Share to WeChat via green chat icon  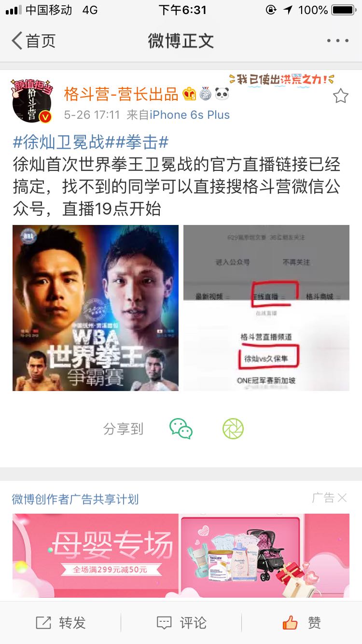[181, 429]
